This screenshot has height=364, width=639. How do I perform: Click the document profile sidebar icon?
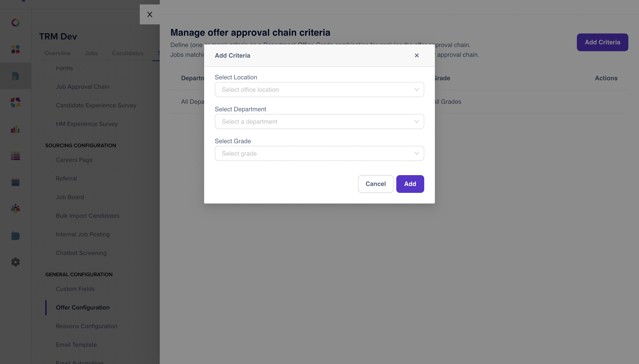tap(16, 76)
